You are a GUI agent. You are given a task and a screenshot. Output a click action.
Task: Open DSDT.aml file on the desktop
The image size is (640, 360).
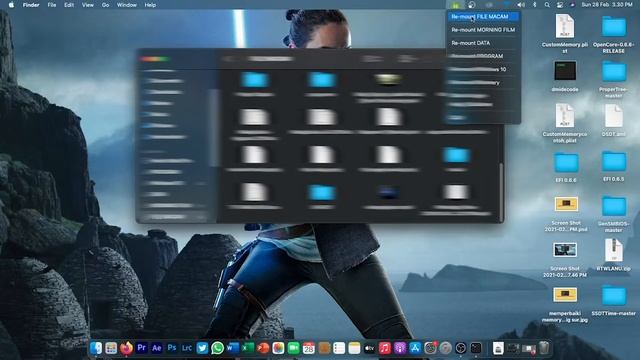tap(613, 116)
